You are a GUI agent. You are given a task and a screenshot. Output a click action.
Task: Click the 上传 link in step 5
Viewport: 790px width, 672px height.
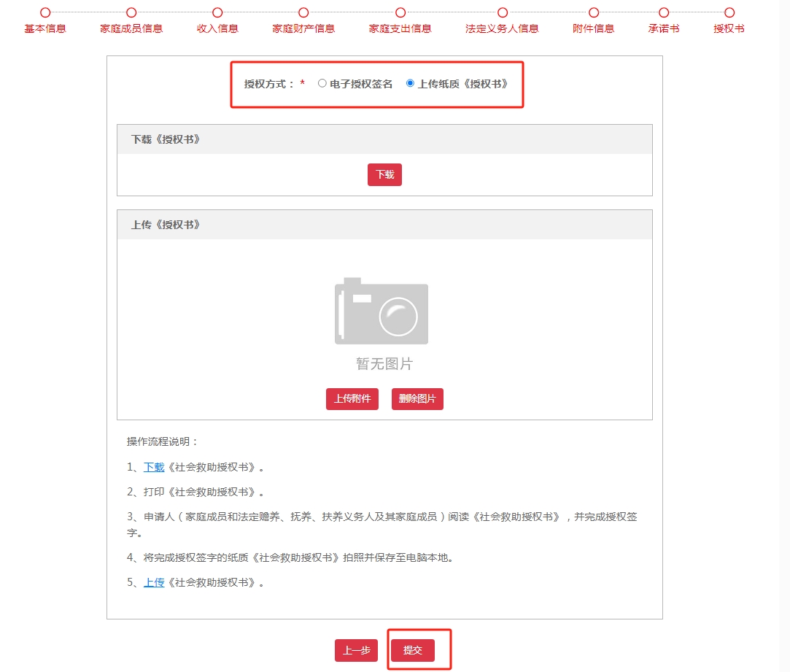[153, 582]
